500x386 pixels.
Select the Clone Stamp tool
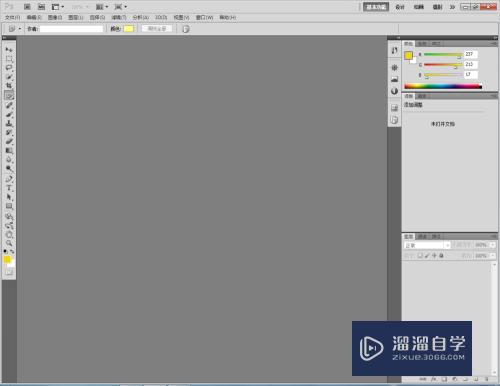[x=9, y=123]
